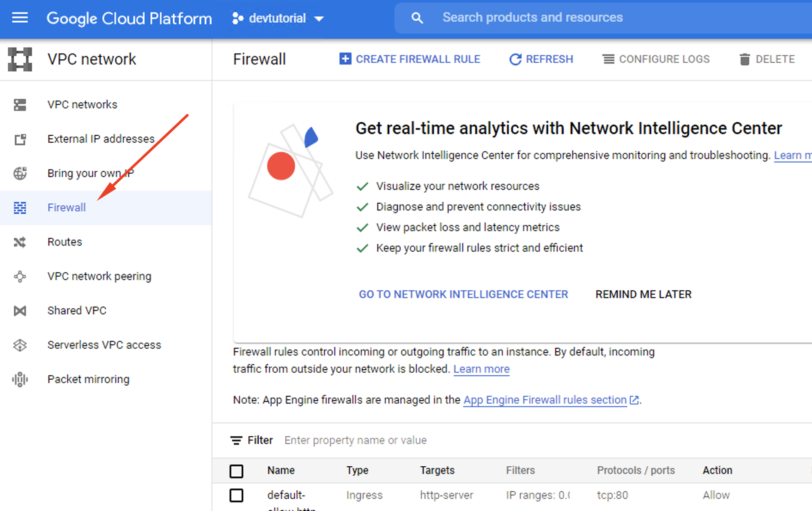Click the VPC networks sidebar icon
812x511 pixels.
pyautogui.click(x=20, y=104)
